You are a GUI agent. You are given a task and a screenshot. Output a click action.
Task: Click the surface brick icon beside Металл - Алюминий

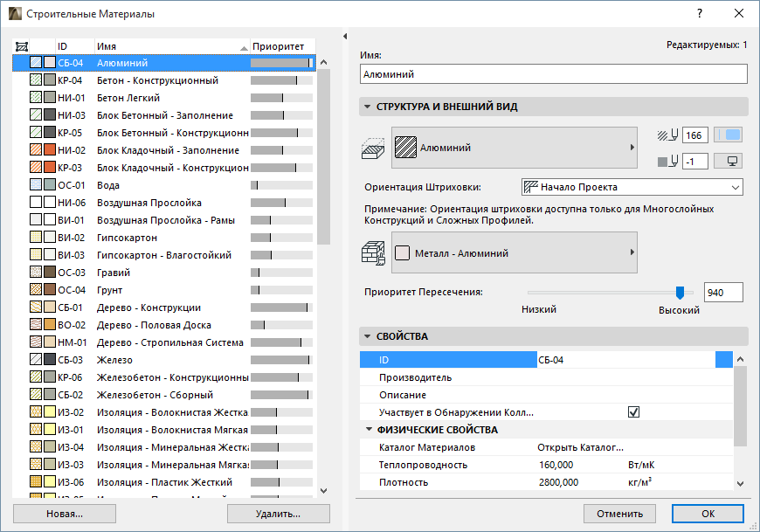point(373,253)
